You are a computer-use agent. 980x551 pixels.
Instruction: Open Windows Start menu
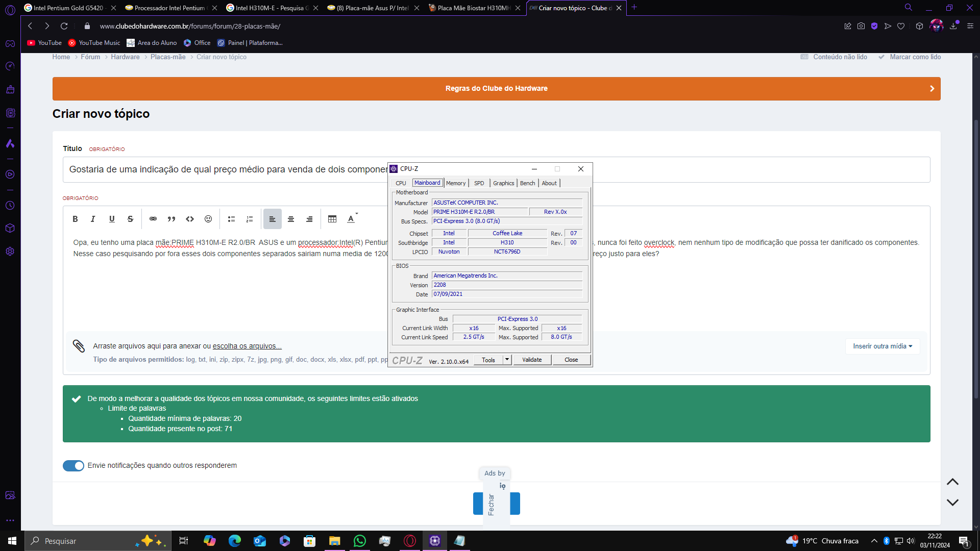click(12, 541)
